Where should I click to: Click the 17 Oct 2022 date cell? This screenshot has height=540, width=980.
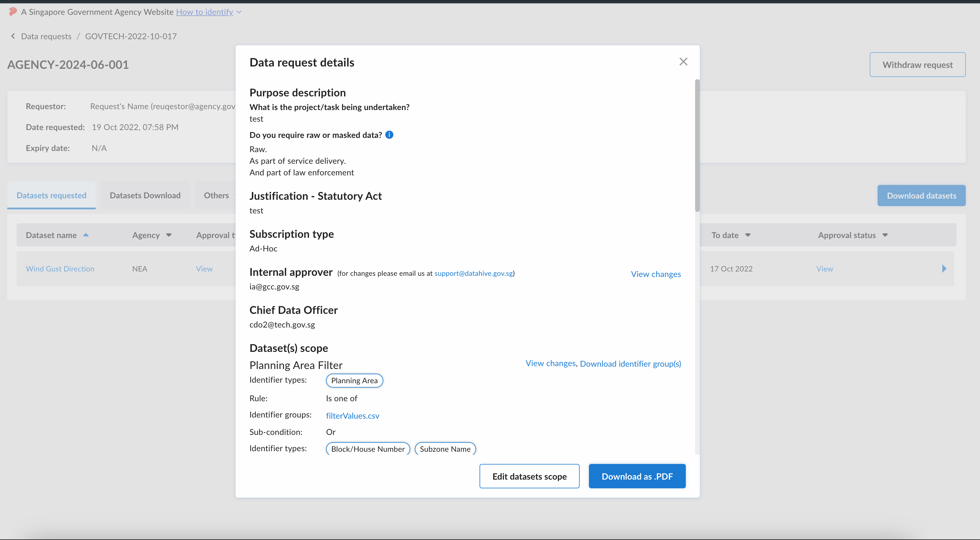(731, 269)
